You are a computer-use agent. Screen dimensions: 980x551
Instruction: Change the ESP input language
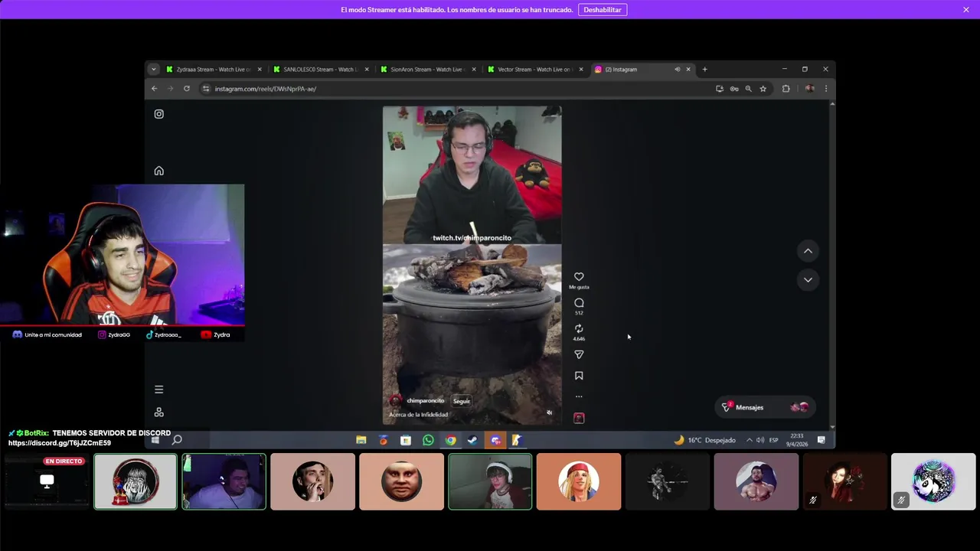tap(774, 440)
